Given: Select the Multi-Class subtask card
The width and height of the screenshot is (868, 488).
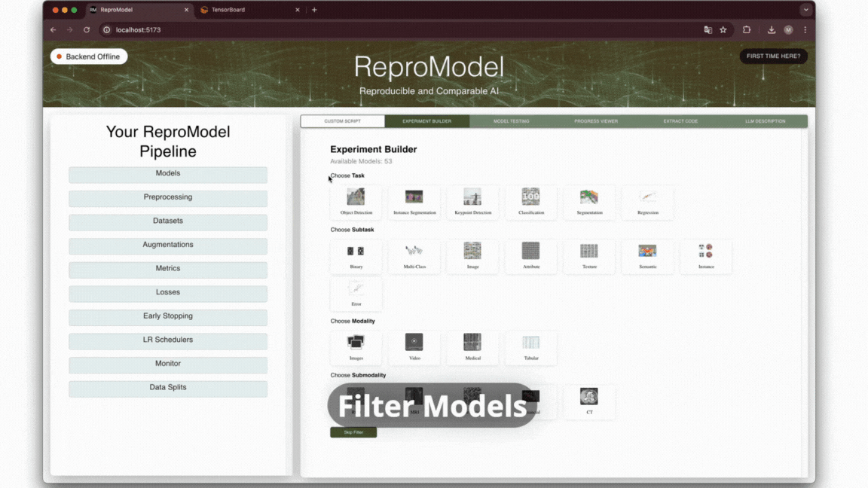Looking at the screenshot, I should (414, 256).
